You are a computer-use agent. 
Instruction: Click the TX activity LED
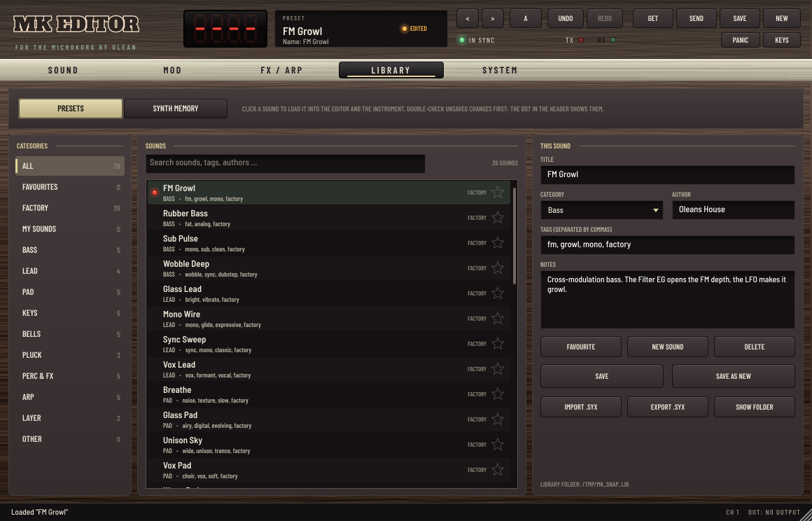point(581,40)
